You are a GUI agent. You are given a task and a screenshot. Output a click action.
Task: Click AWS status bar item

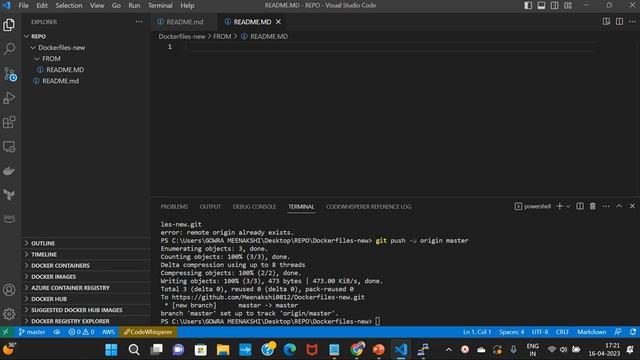(x=108, y=332)
